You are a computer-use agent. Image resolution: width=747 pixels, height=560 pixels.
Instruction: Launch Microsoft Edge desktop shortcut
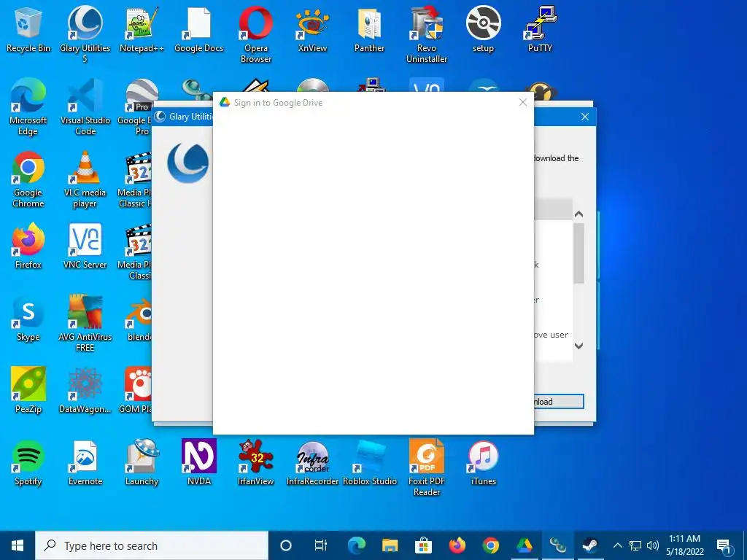[x=28, y=106]
